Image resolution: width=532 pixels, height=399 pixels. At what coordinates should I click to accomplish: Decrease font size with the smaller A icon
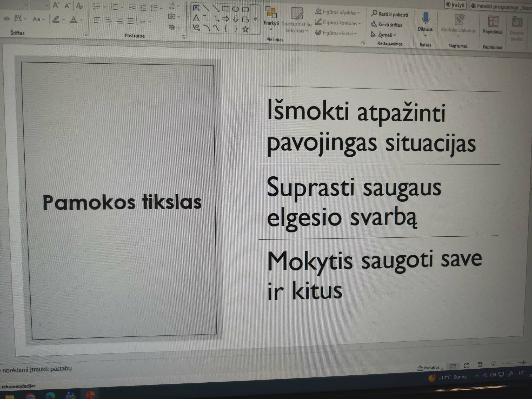click(x=67, y=5)
